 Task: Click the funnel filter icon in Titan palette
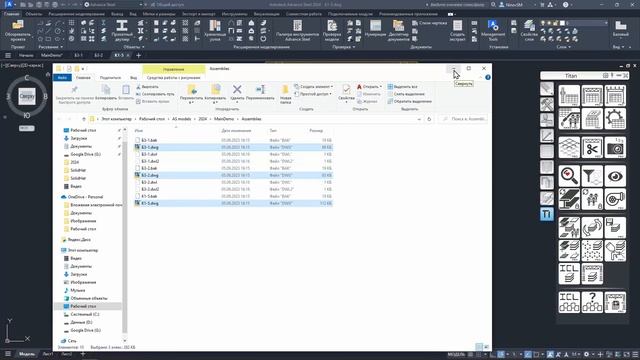point(592,176)
